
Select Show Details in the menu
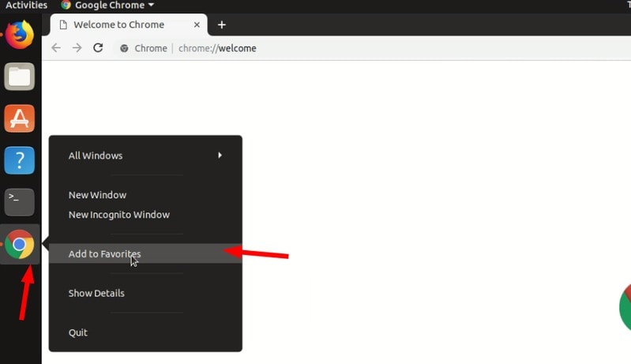pyautogui.click(x=145, y=293)
